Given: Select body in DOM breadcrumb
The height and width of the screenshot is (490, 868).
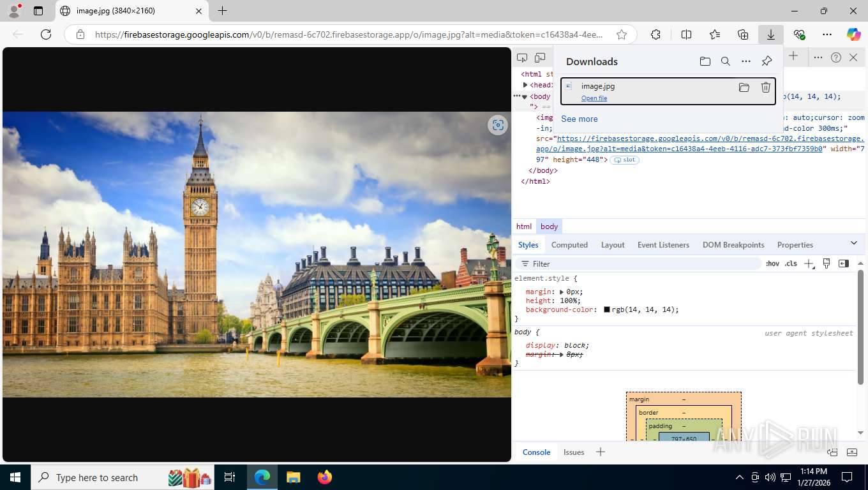Looking at the screenshot, I should click(549, 226).
